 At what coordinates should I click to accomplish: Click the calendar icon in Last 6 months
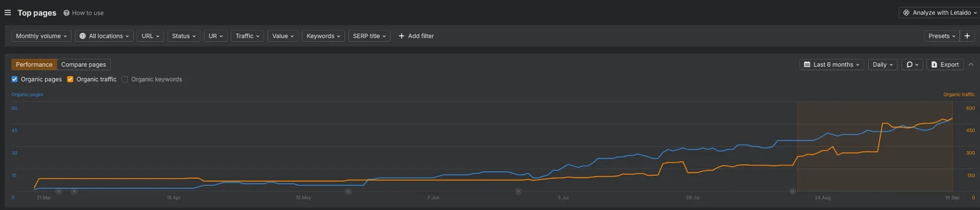click(807, 64)
